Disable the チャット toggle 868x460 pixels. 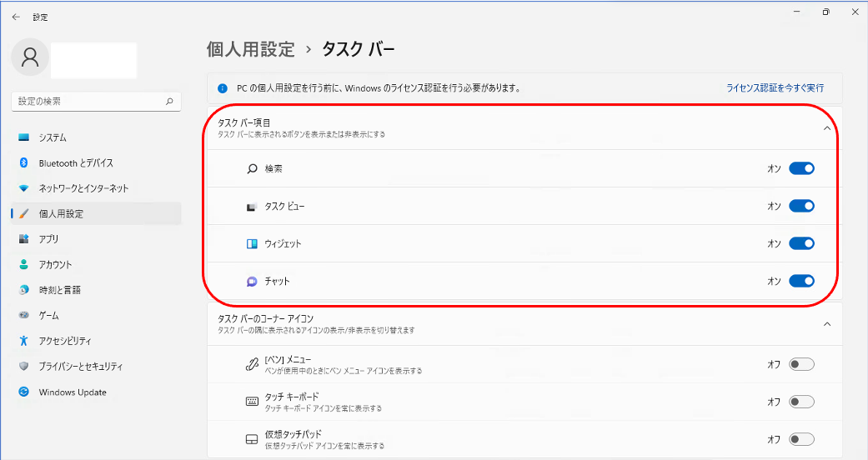801,281
